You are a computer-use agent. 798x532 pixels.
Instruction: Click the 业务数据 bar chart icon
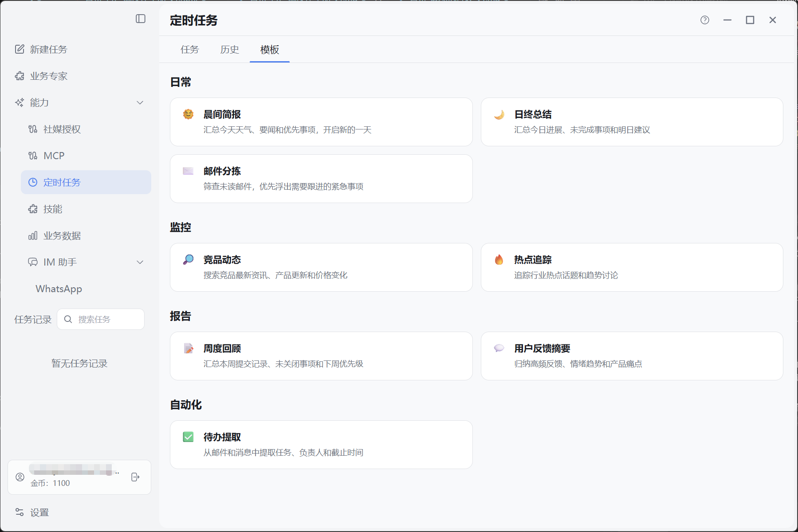coord(33,235)
